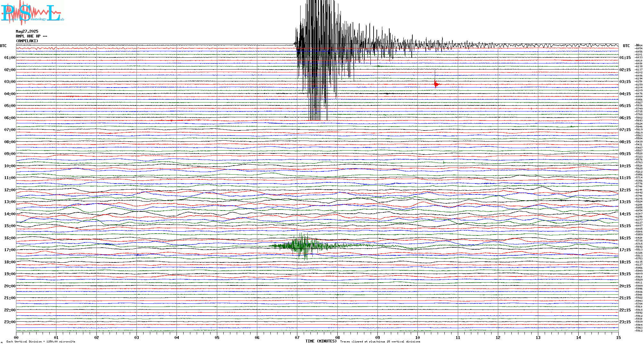The image size is (644, 346).
Task: Click the 'Traces clipped at plus/minus 25' note
Action: coord(380,342)
